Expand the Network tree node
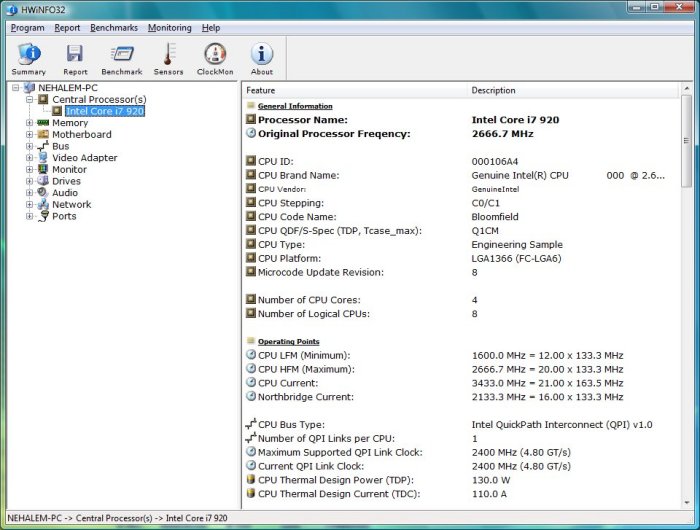This screenshot has width=700, height=530. pos(29,204)
